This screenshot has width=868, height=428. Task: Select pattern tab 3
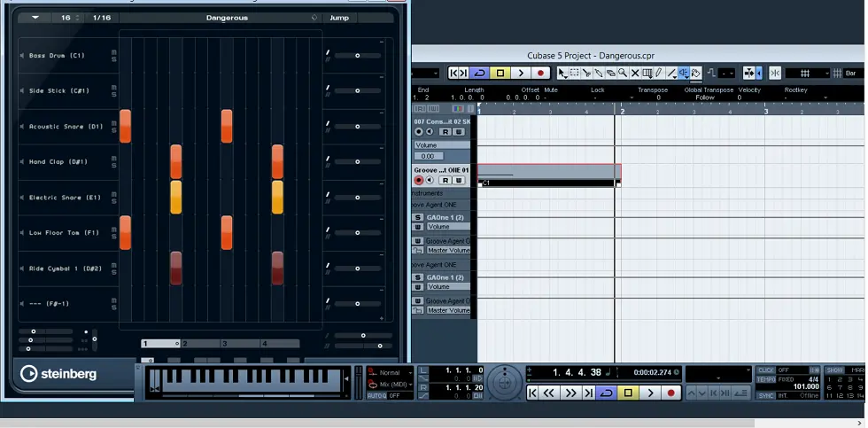pyautogui.click(x=240, y=344)
